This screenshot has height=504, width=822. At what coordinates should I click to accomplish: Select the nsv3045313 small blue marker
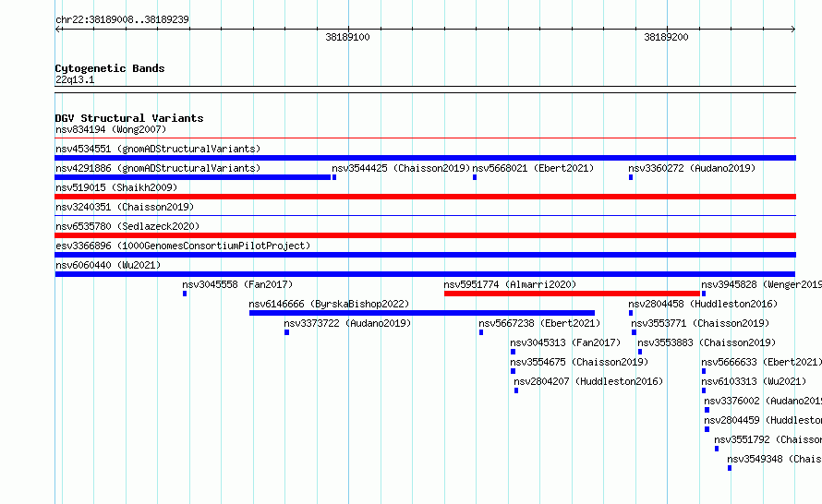513,352
